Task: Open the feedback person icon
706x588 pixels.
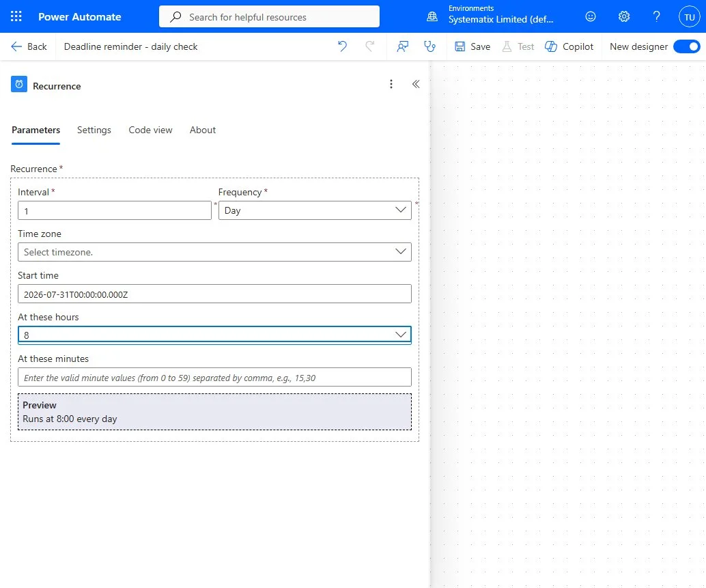Action: 403,46
